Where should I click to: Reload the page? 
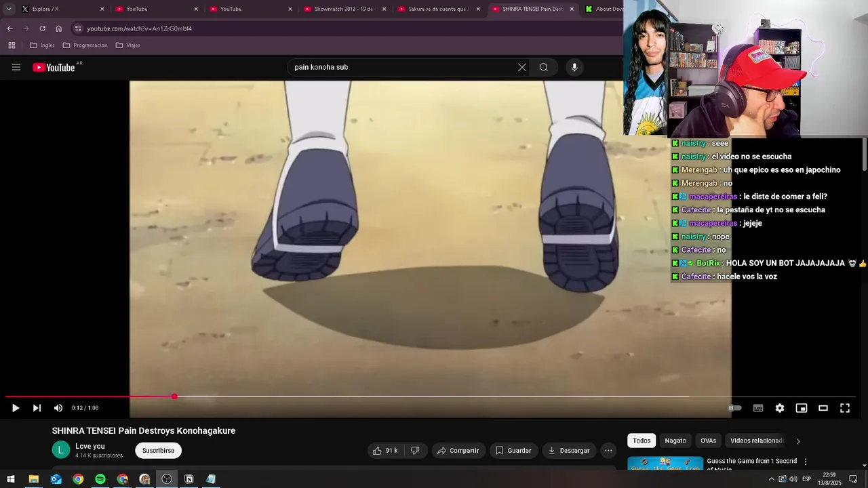click(x=42, y=28)
